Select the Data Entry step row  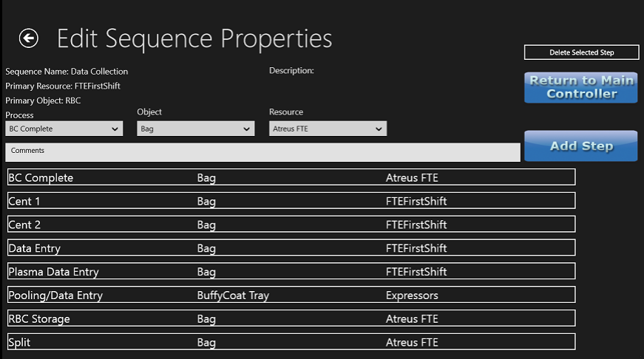[x=291, y=248]
